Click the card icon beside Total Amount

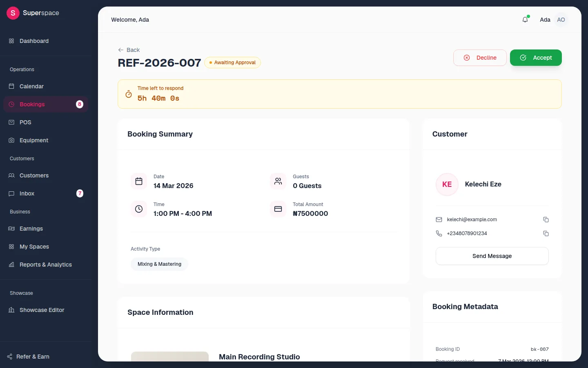(x=278, y=209)
